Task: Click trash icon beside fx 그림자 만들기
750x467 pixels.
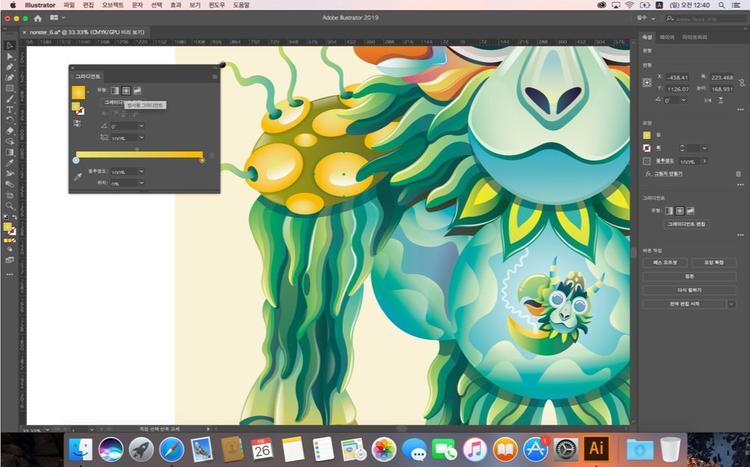Action: click(x=738, y=174)
